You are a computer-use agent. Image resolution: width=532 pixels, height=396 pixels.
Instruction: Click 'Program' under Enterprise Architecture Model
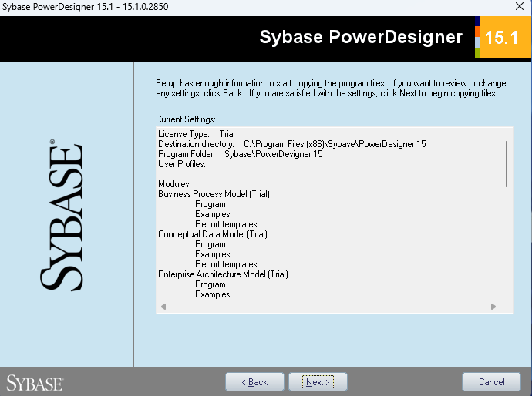tap(210, 284)
